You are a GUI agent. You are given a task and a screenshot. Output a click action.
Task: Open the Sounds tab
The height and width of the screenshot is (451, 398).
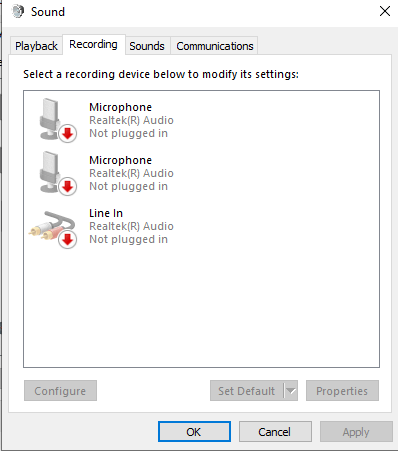click(147, 46)
